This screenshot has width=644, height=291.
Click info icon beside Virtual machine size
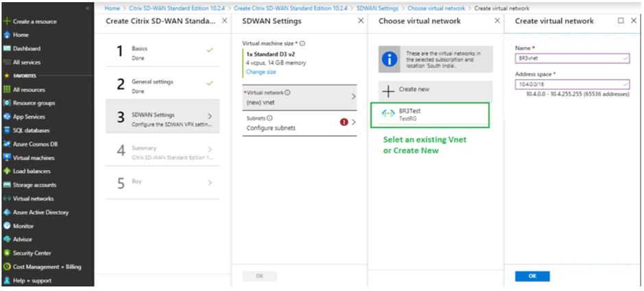click(x=302, y=43)
